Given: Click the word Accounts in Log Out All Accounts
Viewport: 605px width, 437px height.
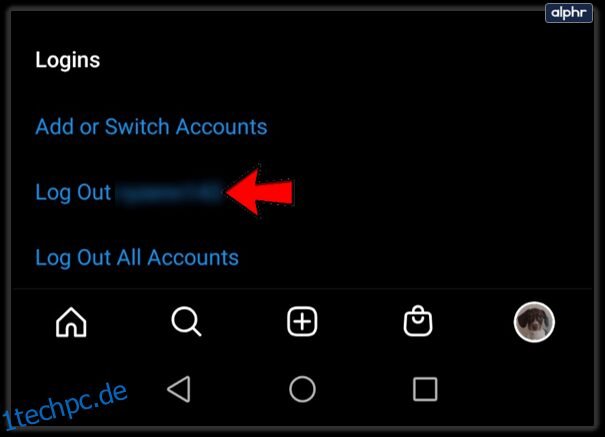Looking at the screenshot, I should coord(193,257).
